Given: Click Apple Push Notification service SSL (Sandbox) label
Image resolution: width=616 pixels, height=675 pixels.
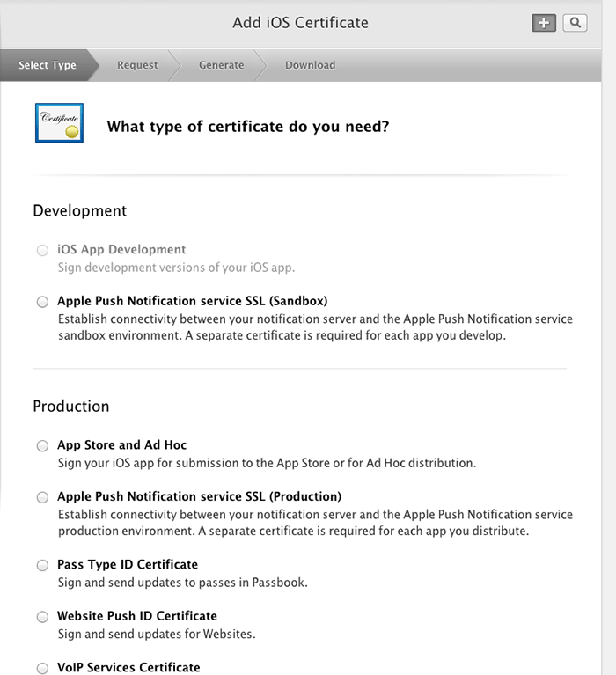Looking at the screenshot, I should pos(192,301).
